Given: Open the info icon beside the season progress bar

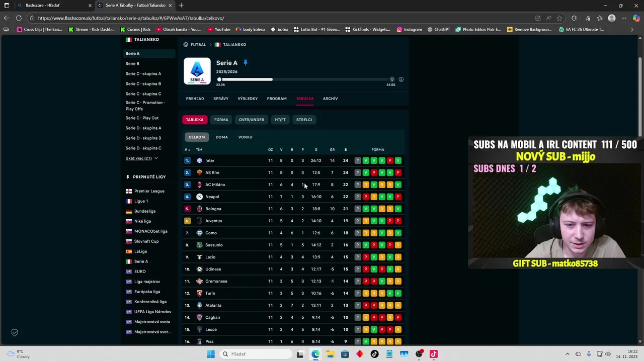Looking at the screenshot, I should 401,79.
